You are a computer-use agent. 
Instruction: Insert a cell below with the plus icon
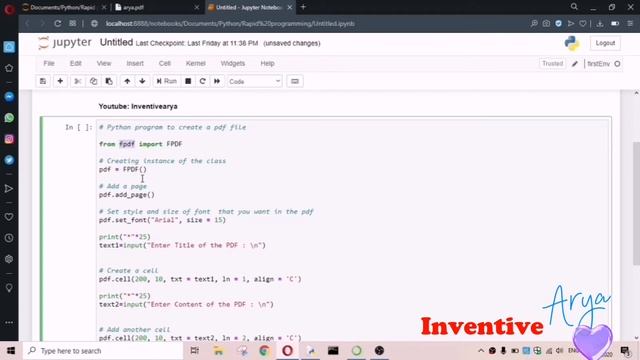tap(60, 81)
